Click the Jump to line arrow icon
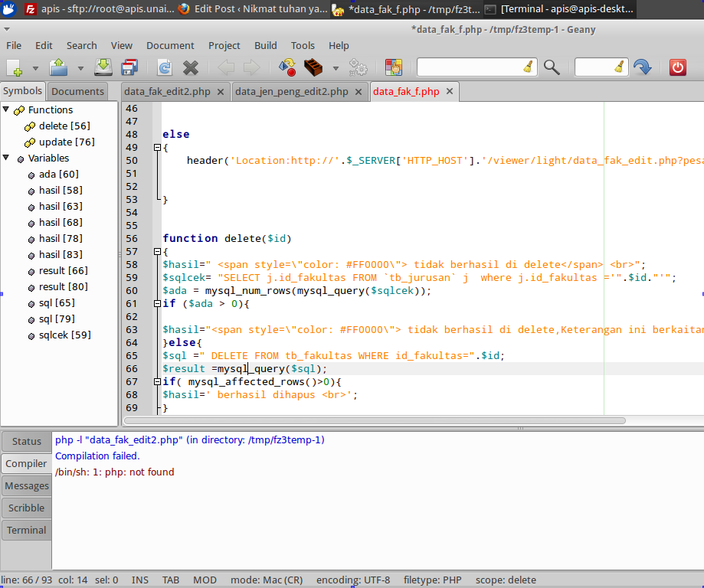The width and height of the screenshot is (704, 588). click(x=642, y=67)
